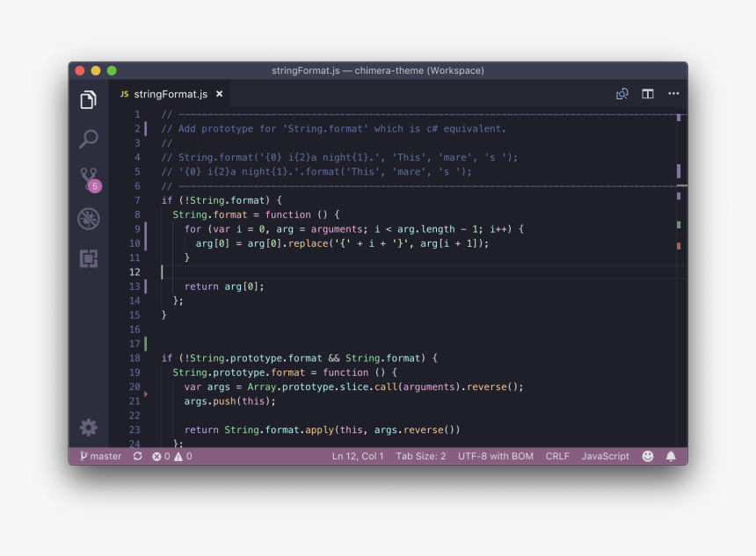The height and width of the screenshot is (556, 756).
Task: Close the window with the red button
Action: point(80,71)
